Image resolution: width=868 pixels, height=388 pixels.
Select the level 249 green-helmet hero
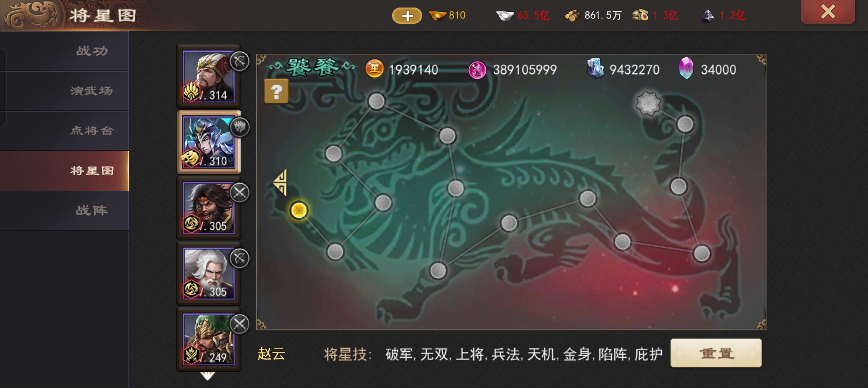(208, 339)
